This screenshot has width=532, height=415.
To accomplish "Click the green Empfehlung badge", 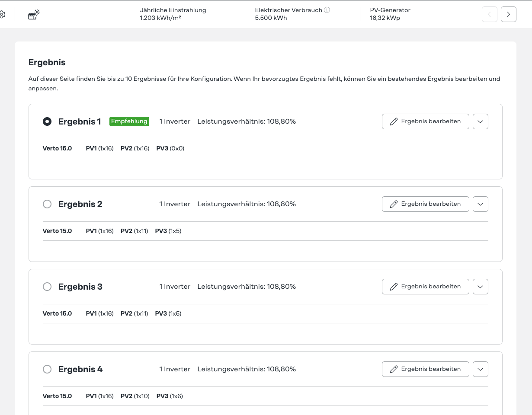I will coord(129,121).
